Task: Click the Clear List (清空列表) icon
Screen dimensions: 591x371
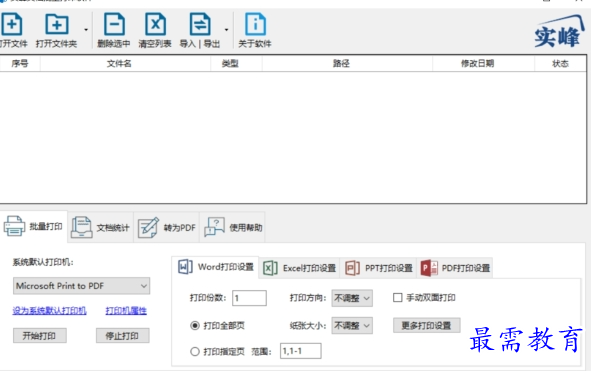Action: pyautogui.click(x=155, y=25)
